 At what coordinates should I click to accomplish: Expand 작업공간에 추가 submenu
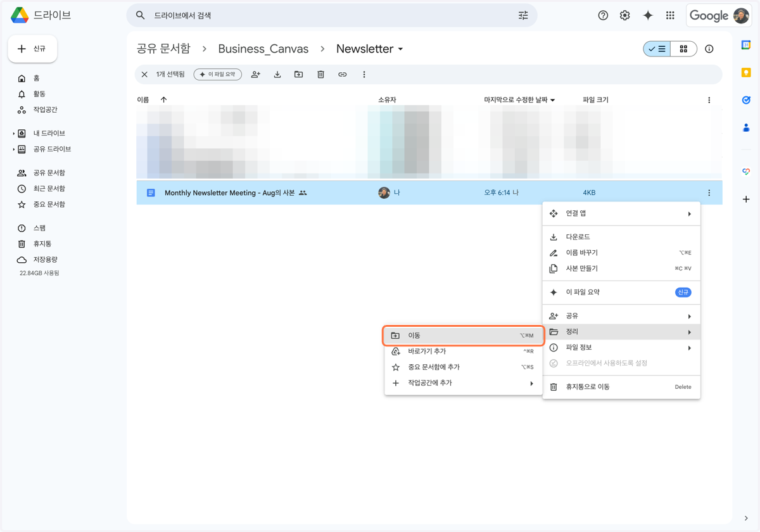(x=531, y=383)
